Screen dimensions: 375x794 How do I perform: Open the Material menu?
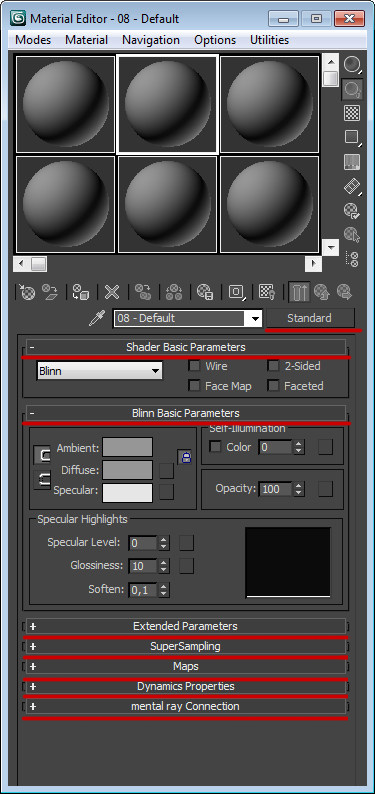[x=87, y=40]
